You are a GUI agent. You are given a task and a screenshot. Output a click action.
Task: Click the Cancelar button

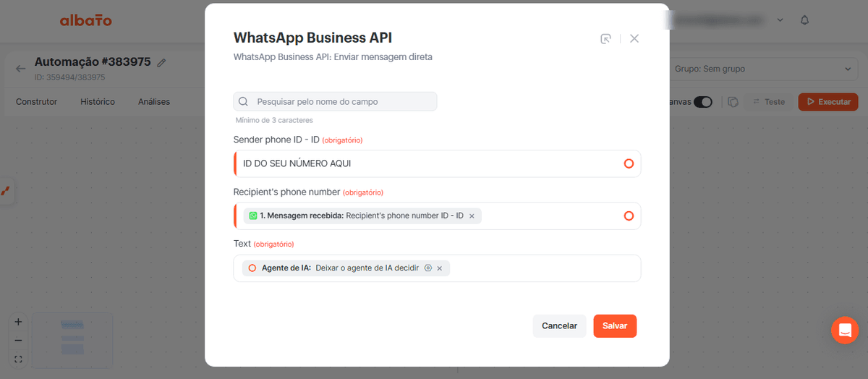click(560, 325)
